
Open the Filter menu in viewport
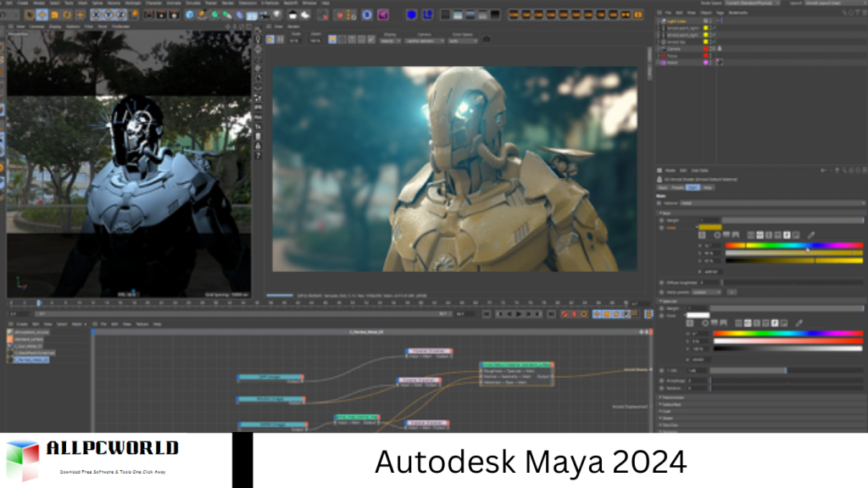(x=88, y=26)
